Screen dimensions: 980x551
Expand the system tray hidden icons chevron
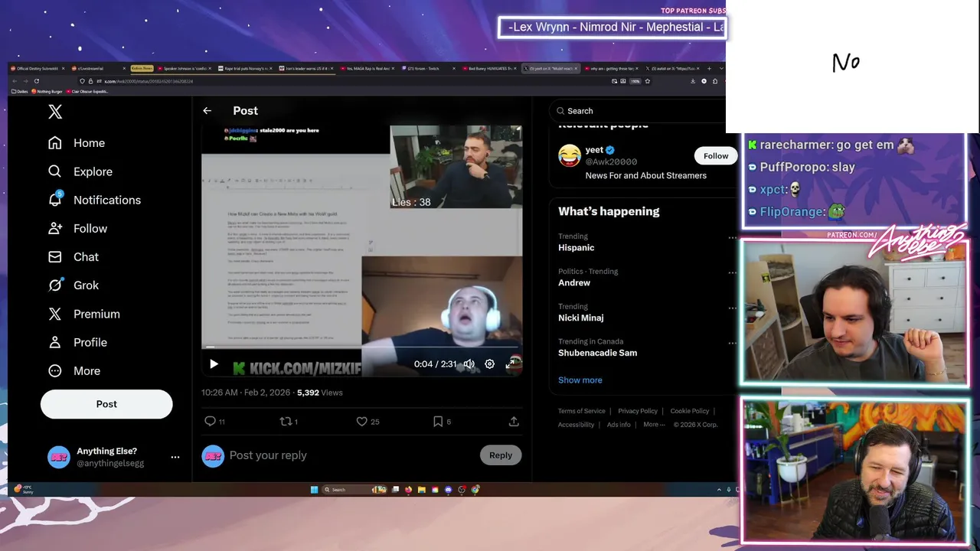tap(719, 490)
